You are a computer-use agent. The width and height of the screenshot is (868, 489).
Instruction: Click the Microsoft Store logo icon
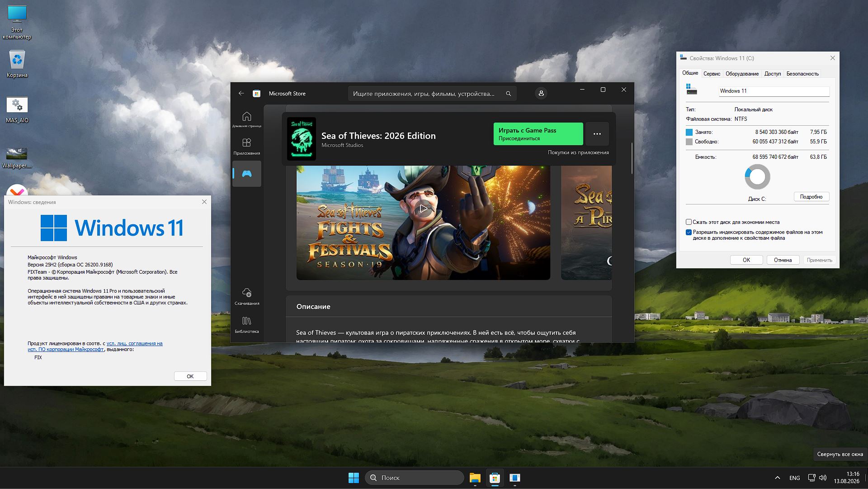(x=256, y=93)
